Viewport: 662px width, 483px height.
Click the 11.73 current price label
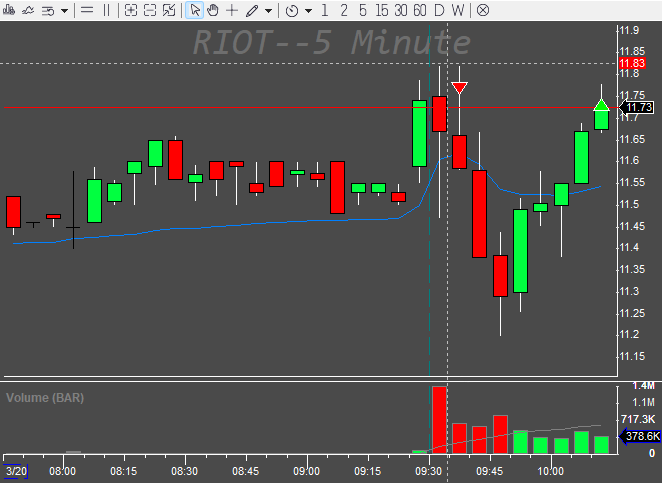pos(637,108)
